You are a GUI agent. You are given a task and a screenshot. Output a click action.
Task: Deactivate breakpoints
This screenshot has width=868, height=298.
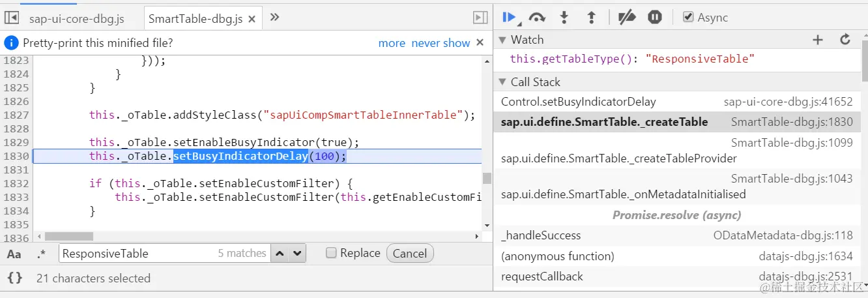coord(627,18)
